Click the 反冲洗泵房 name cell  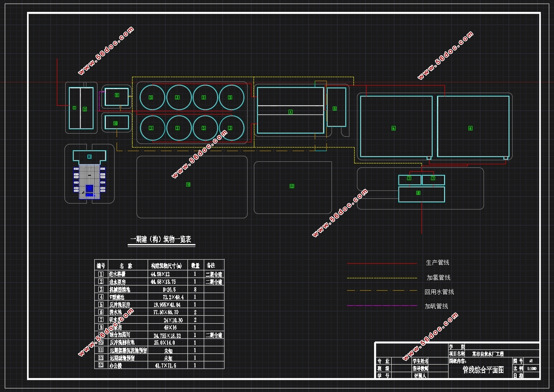click(119, 305)
